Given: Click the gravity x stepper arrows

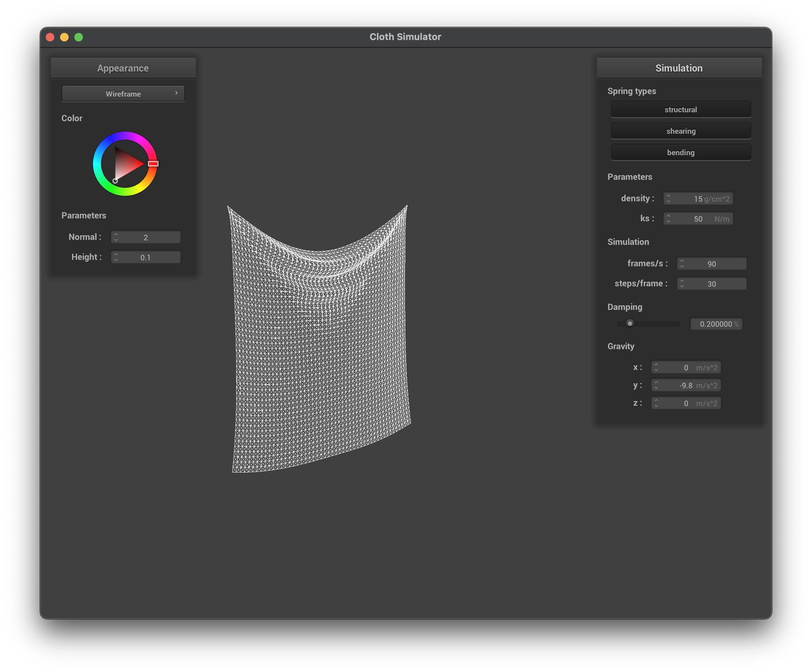Looking at the screenshot, I should tap(656, 367).
